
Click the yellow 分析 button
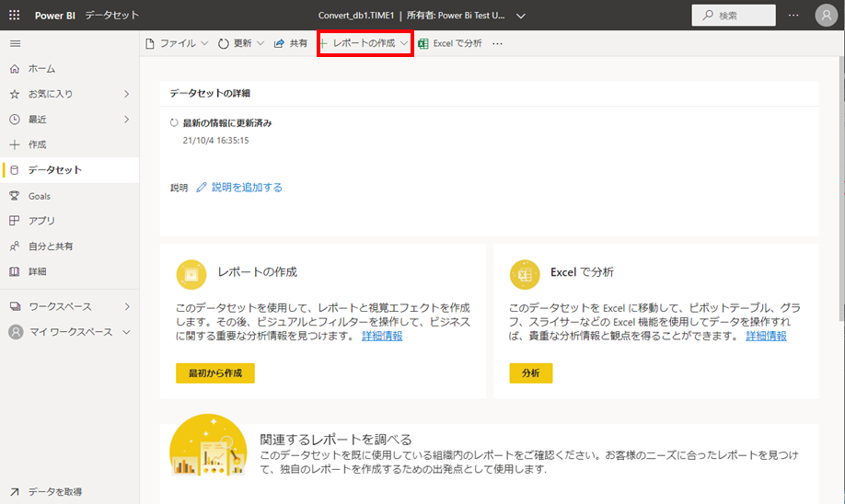[x=530, y=373]
